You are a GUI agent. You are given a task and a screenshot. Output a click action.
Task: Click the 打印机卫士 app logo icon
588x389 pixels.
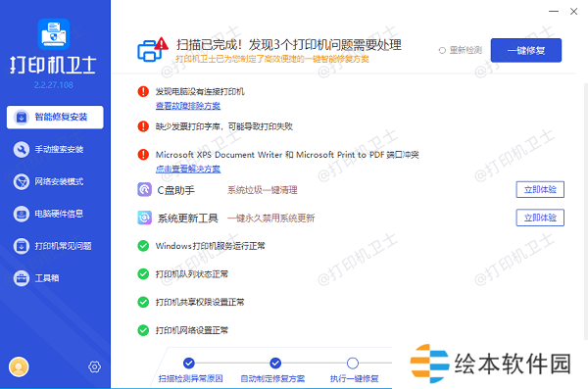54,34
